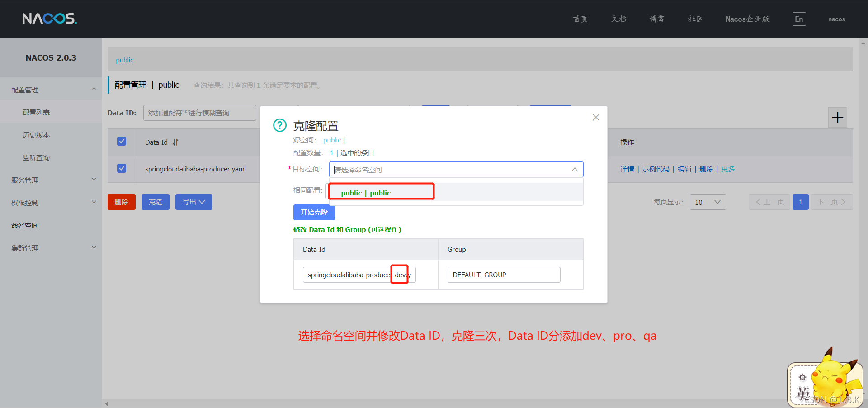This screenshot has height=408, width=868.
Task: Click the blue 克隆 button below table
Action: point(155,202)
